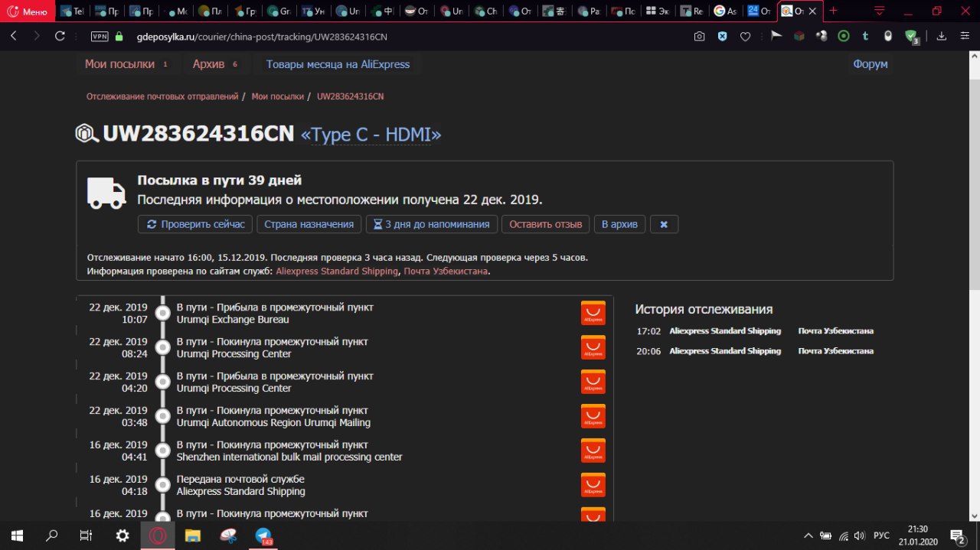Screen dimensions: 980x550
Task: Click 20:06 history Почта Узбекистана entry
Action: point(835,351)
